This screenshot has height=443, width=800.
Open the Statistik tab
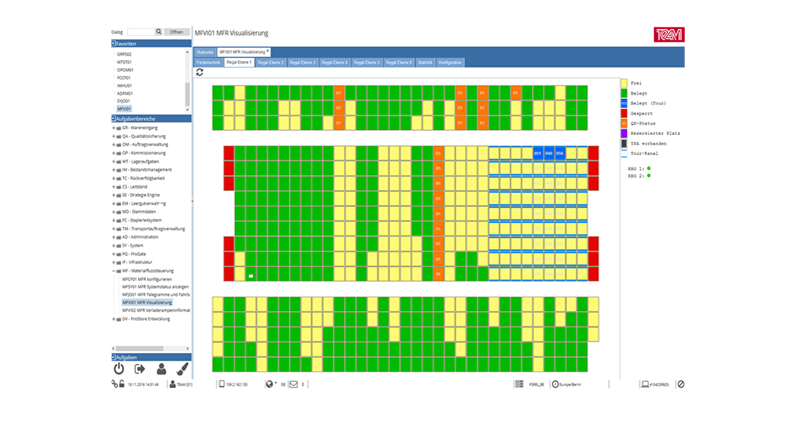[425, 62]
